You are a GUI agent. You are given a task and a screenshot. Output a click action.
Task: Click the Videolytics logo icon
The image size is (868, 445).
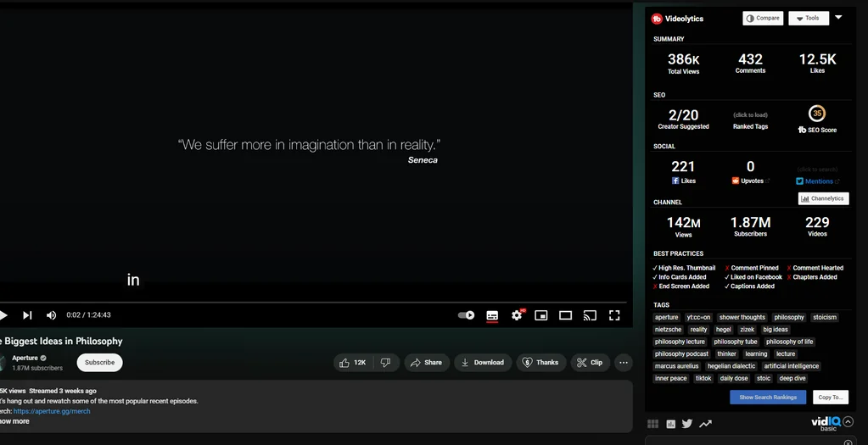pyautogui.click(x=657, y=19)
